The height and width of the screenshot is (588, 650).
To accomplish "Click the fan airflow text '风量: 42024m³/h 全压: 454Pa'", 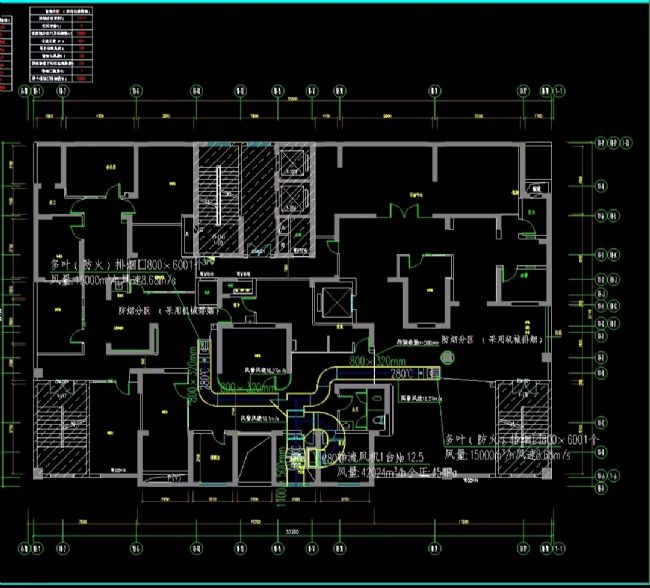I will click(x=396, y=472).
